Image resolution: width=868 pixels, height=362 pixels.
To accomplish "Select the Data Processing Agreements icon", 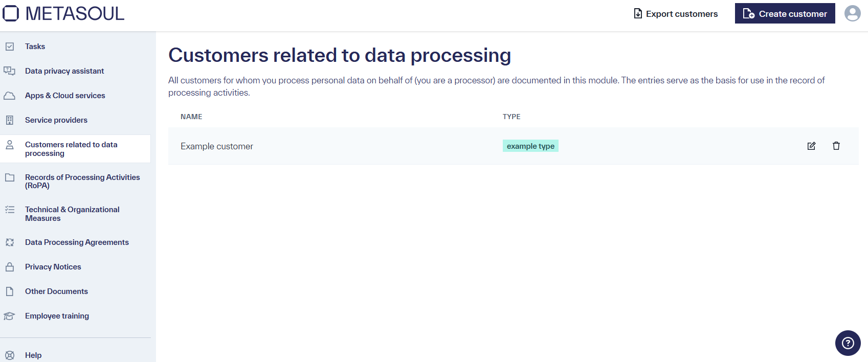I will (10, 242).
